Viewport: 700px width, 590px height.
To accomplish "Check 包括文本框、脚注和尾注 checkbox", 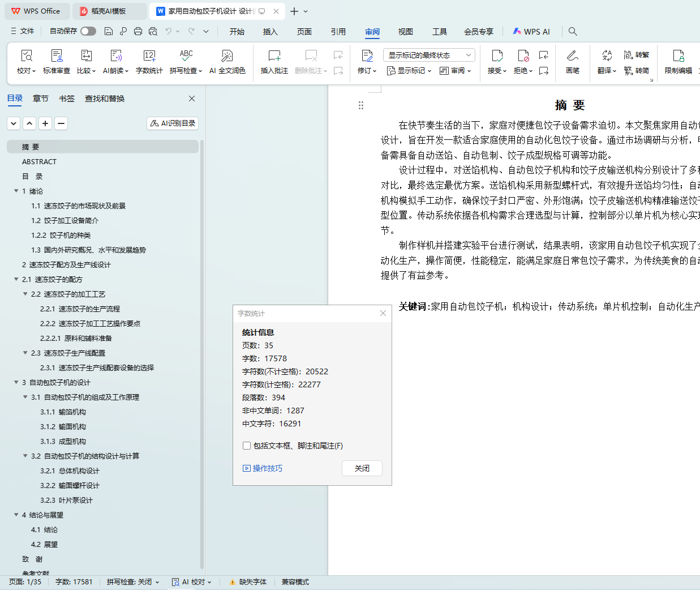I will (247, 446).
